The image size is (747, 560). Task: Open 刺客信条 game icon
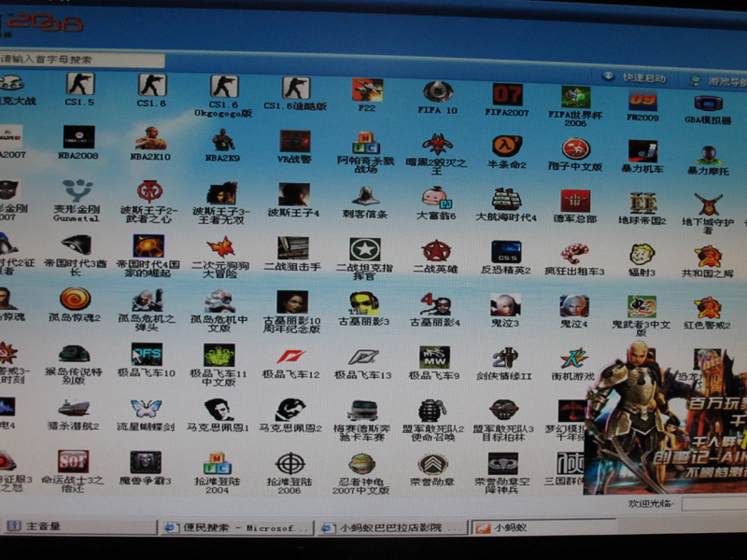pos(365,196)
